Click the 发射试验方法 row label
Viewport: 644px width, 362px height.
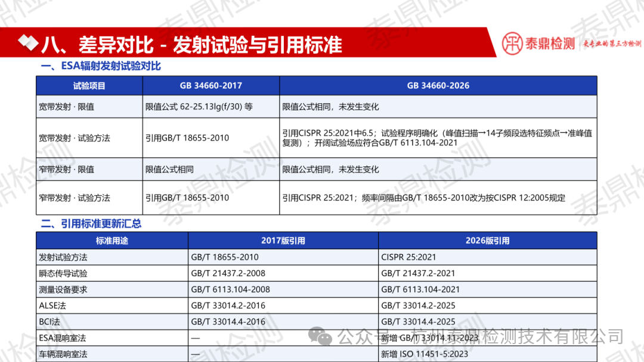(112, 257)
